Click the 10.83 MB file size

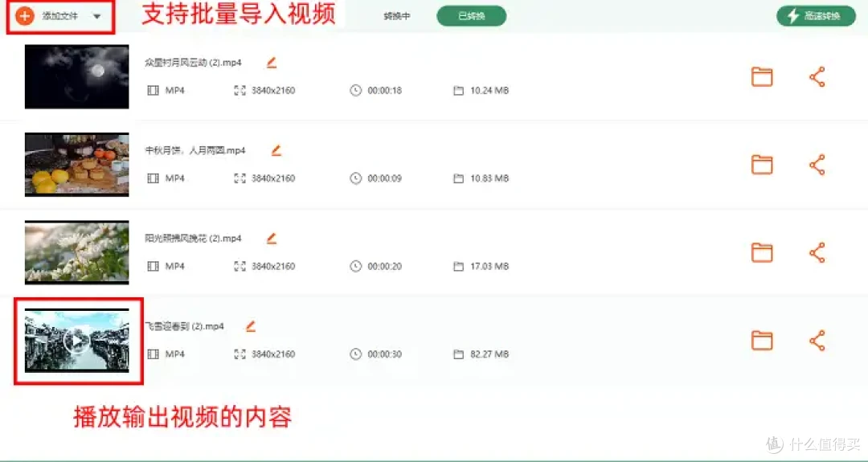tap(489, 178)
